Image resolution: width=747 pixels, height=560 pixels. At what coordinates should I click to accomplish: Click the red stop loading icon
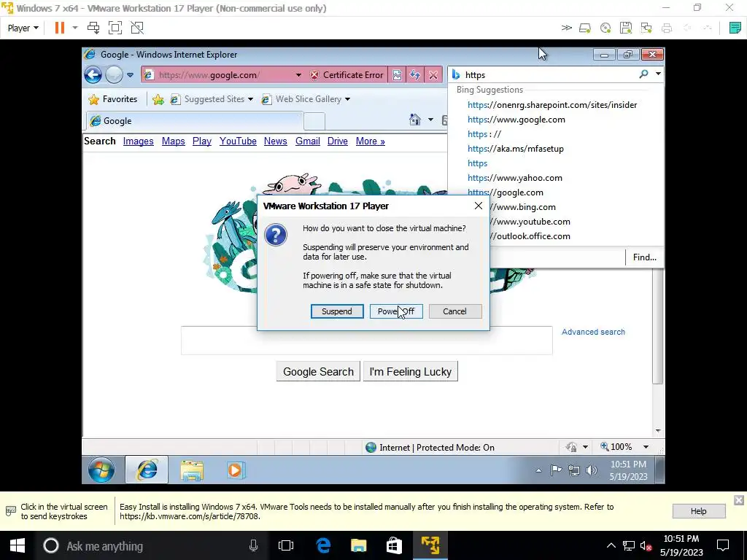tap(433, 75)
